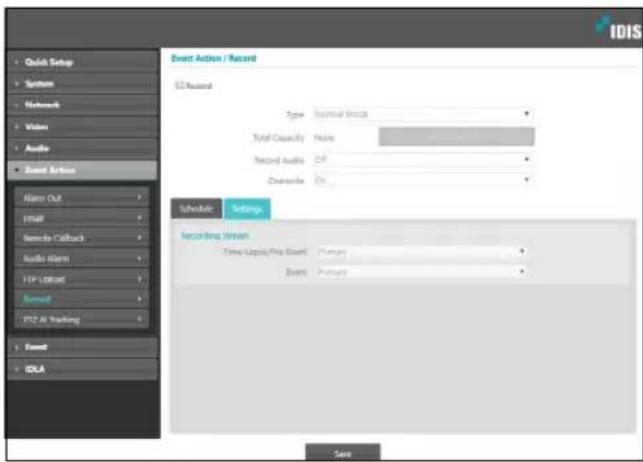Open the Overwrite dropdown
Screen dimensions: 643x462
click(x=423, y=180)
